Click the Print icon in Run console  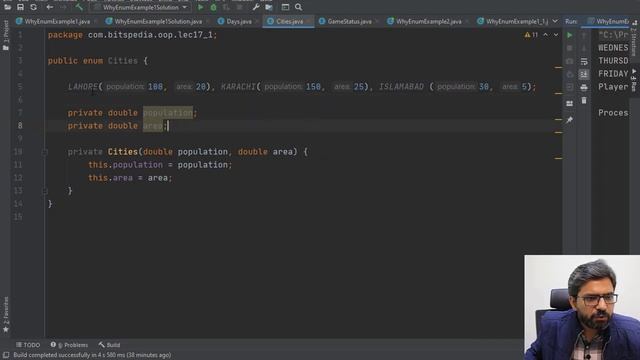tap(584, 87)
